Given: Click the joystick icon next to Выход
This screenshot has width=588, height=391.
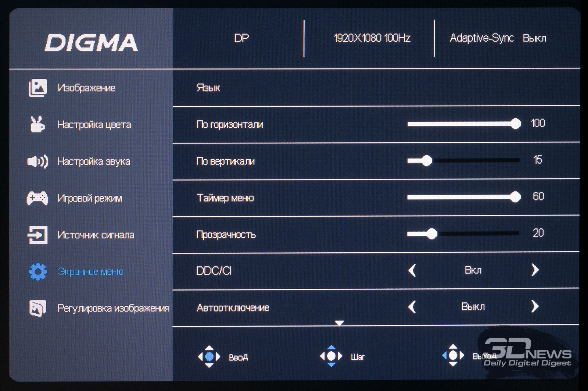Looking at the screenshot, I should (x=453, y=355).
